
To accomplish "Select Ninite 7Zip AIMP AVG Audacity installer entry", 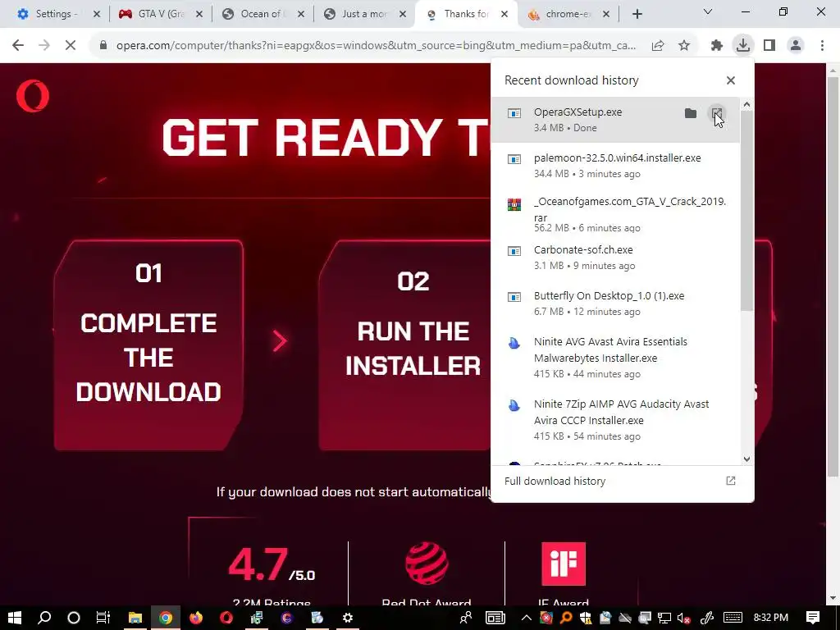I will 615,420.
